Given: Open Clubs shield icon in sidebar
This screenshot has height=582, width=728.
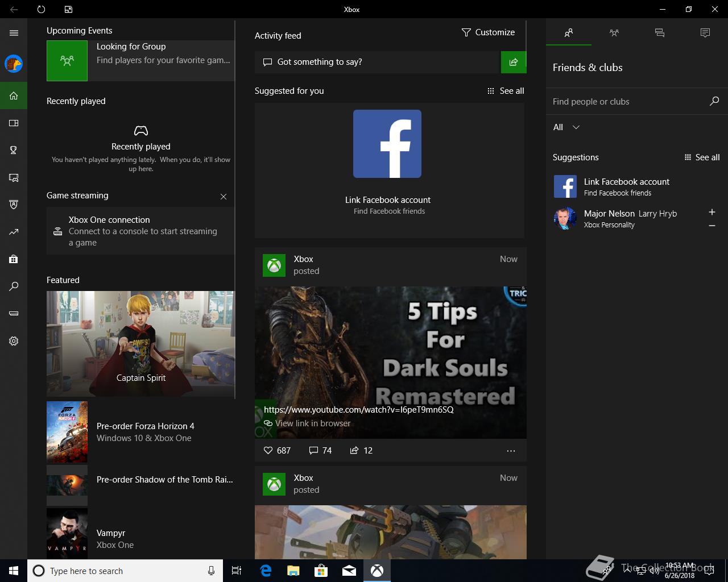Looking at the screenshot, I should (14, 205).
